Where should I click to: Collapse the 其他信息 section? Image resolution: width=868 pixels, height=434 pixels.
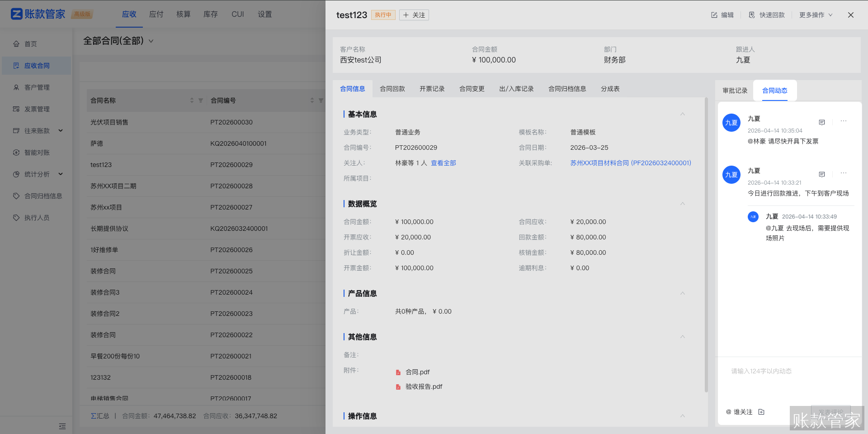tap(683, 337)
